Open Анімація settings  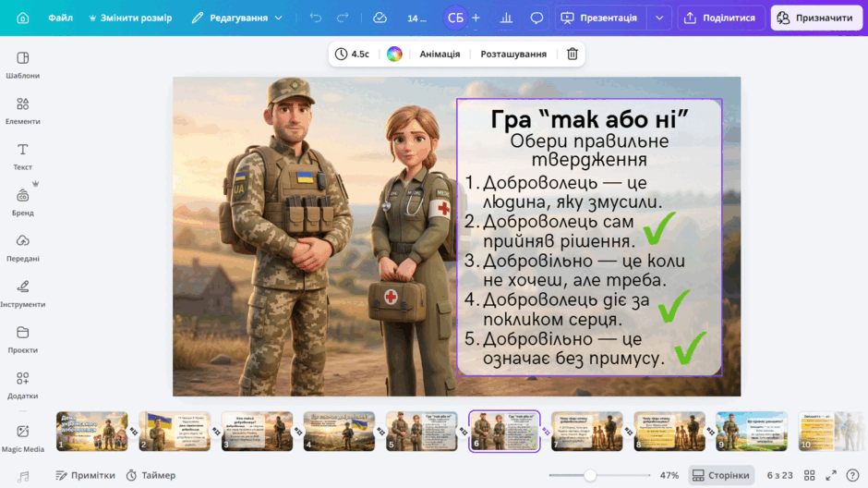pos(440,54)
